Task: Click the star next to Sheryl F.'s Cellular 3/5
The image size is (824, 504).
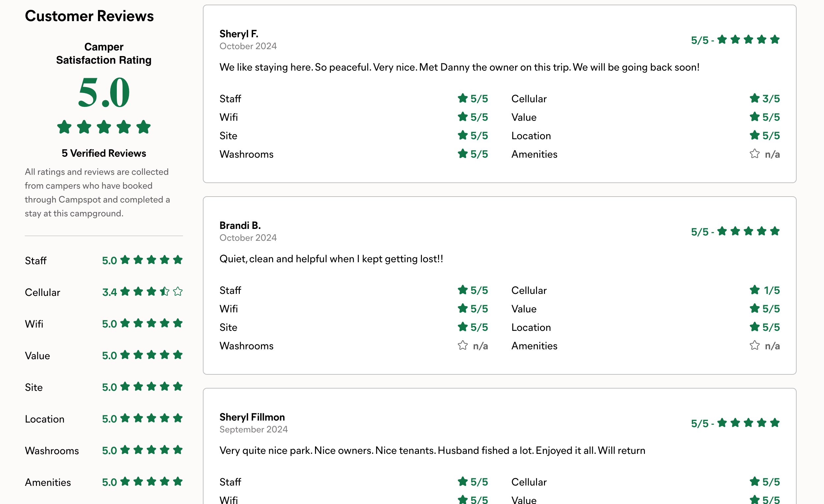Action: pos(754,98)
